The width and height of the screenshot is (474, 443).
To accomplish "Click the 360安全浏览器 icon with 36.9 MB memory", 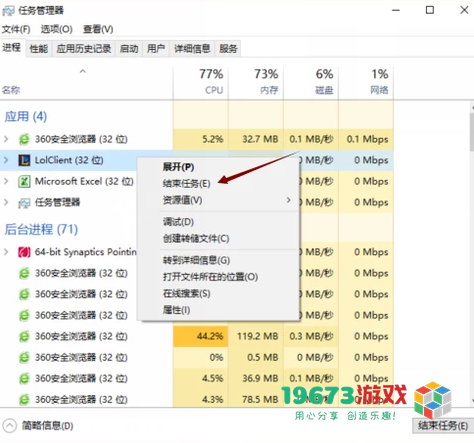I will coord(24,379).
